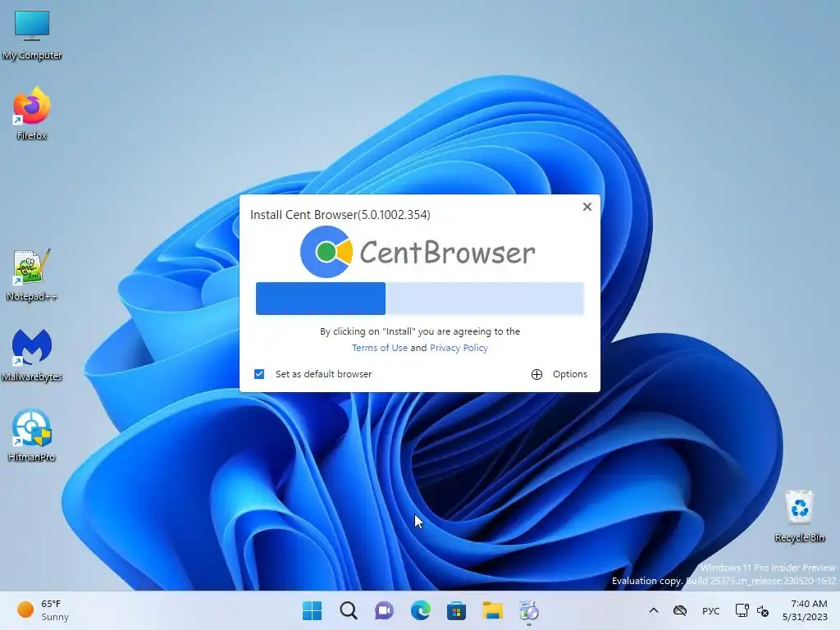Launch Firefox from the desktop shortcut
This screenshot has width=840, height=630.
[32, 113]
